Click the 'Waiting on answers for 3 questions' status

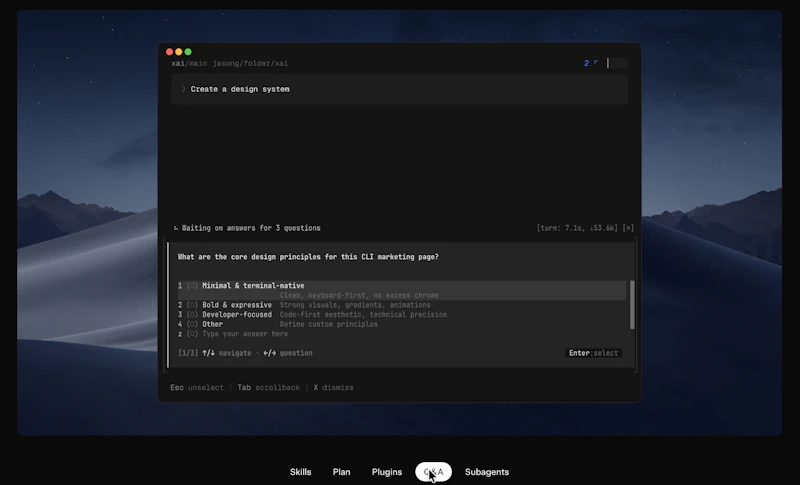click(251, 228)
